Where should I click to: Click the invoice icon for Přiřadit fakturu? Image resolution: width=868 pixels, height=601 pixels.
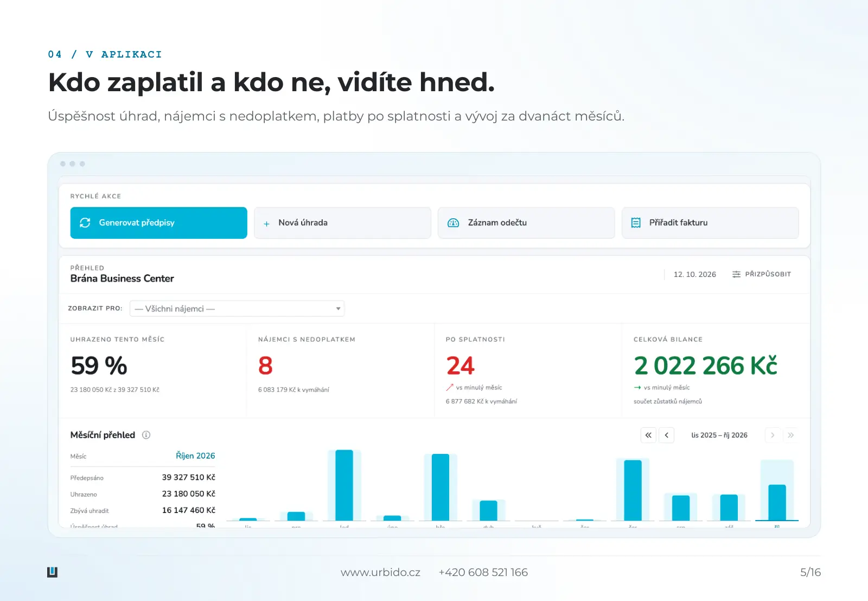pos(636,223)
